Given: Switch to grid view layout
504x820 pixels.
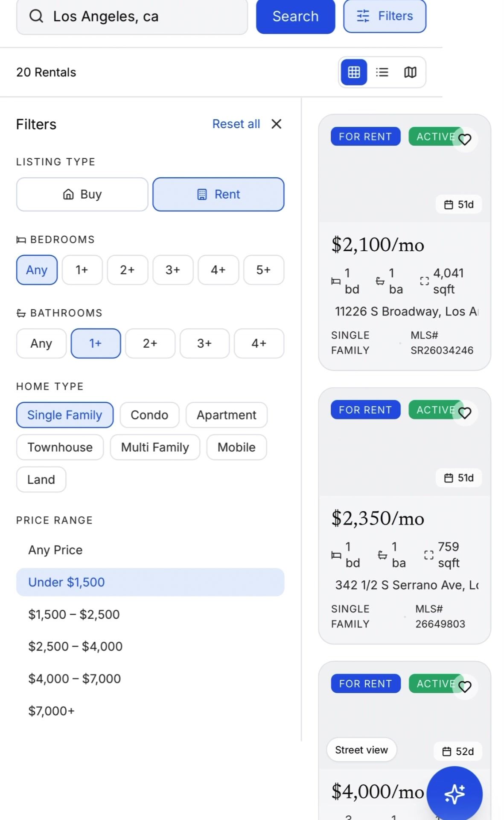Looking at the screenshot, I should click(x=354, y=72).
